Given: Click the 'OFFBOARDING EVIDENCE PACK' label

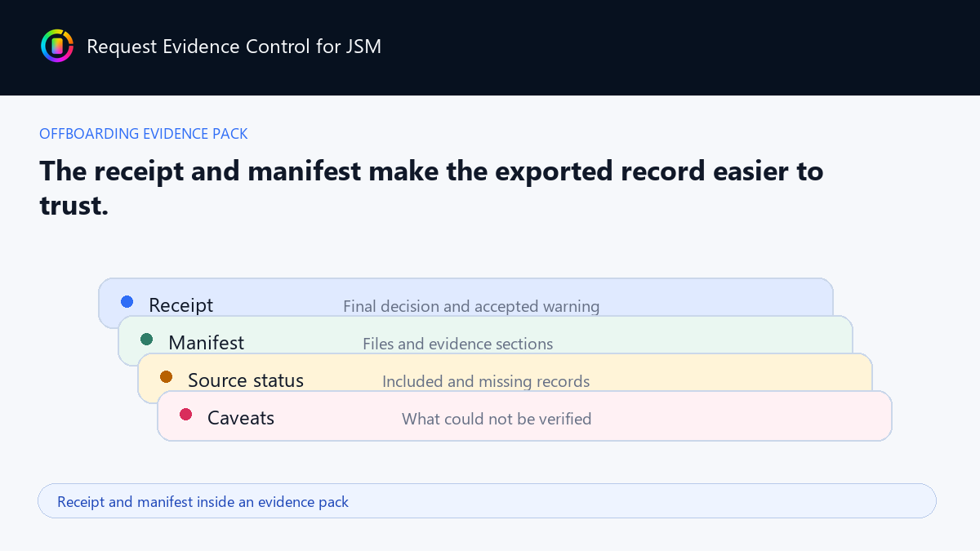Looking at the screenshot, I should coord(144,134).
